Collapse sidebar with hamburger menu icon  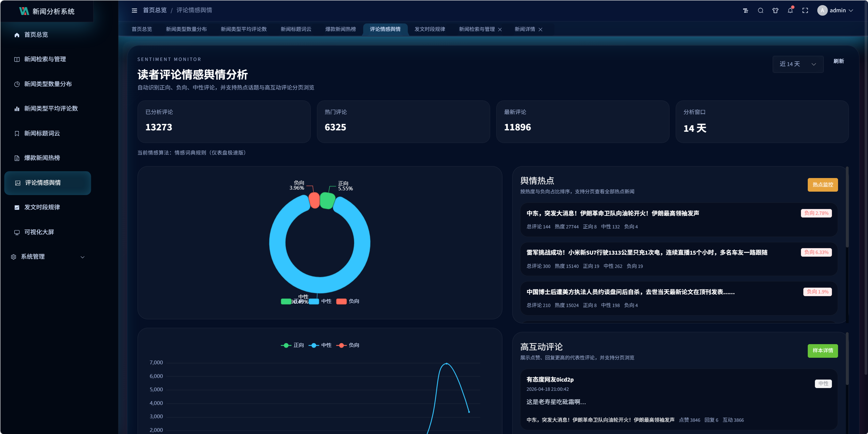pyautogui.click(x=134, y=11)
